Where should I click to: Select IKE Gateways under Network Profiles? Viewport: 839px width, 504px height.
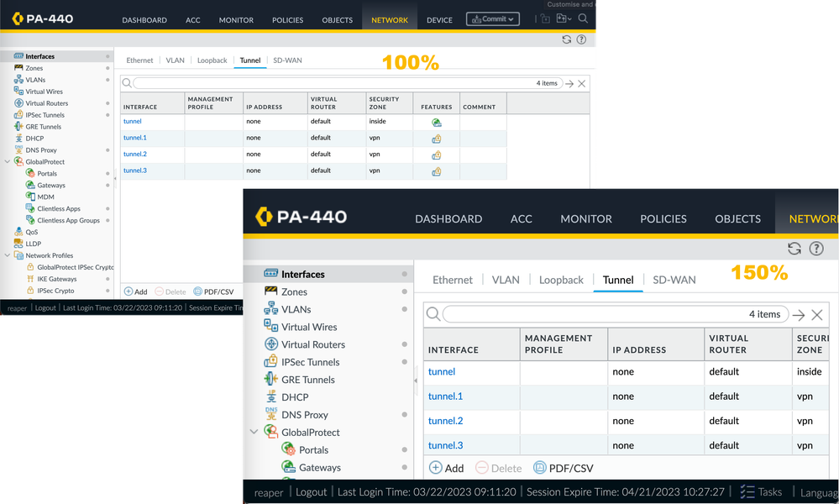point(56,279)
